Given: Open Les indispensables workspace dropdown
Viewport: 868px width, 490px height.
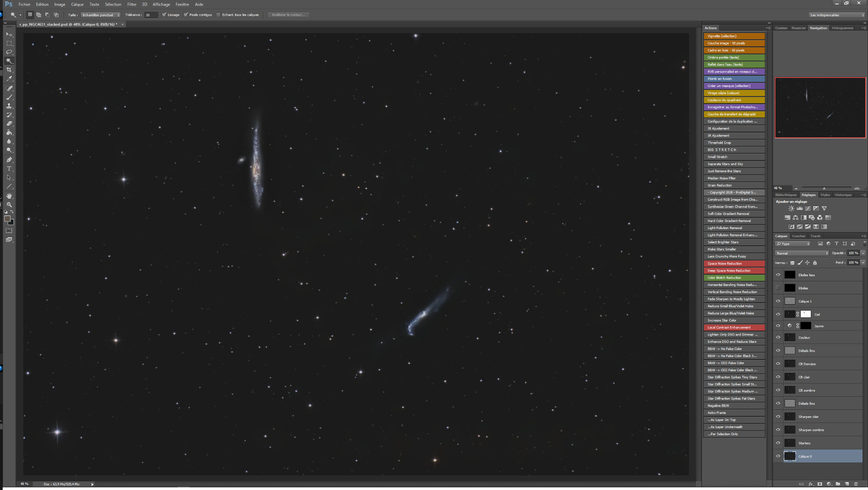Looking at the screenshot, I should 837,15.
